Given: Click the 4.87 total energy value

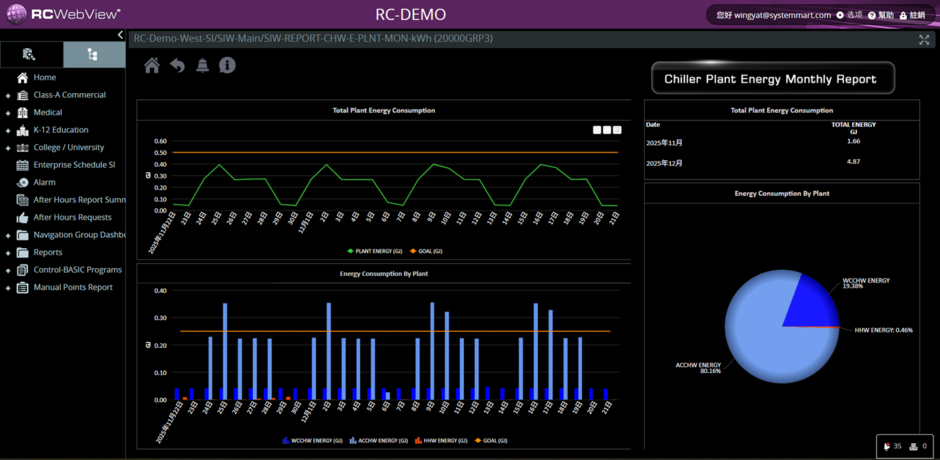Looking at the screenshot, I should click(854, 161).
